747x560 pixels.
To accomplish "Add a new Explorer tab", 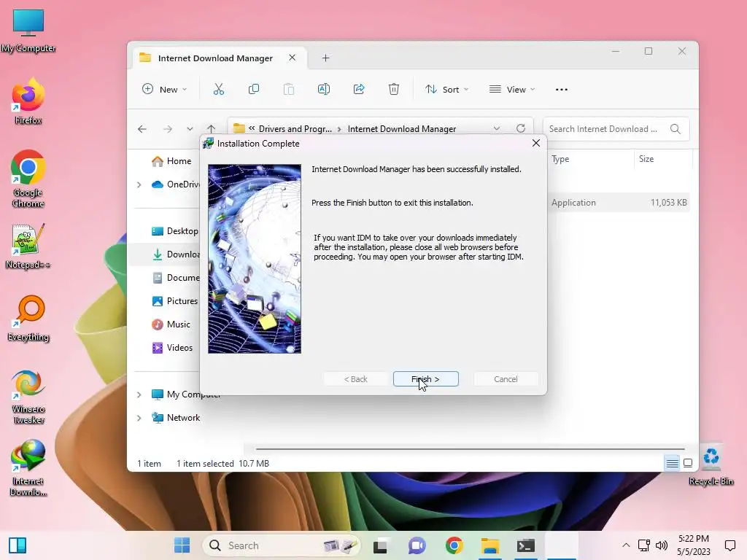I will click(326, 58).
